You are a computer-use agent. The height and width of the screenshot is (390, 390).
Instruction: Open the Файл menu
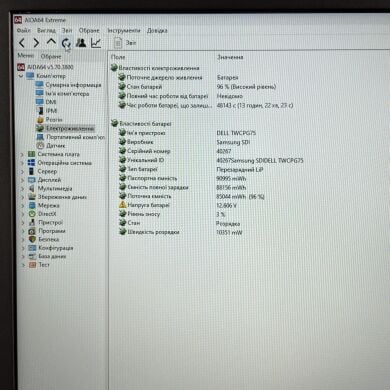click(24, 30)
